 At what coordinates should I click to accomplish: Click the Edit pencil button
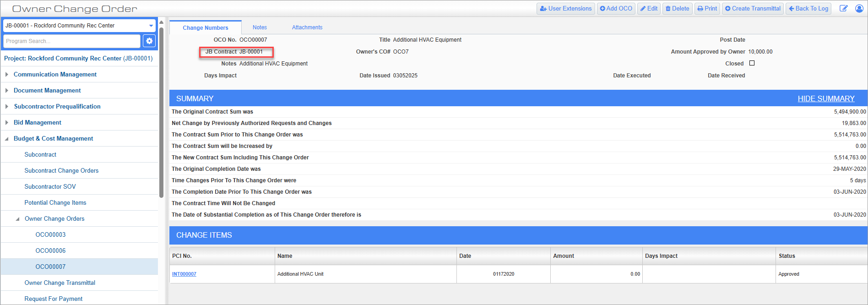(x=649, y=9)
